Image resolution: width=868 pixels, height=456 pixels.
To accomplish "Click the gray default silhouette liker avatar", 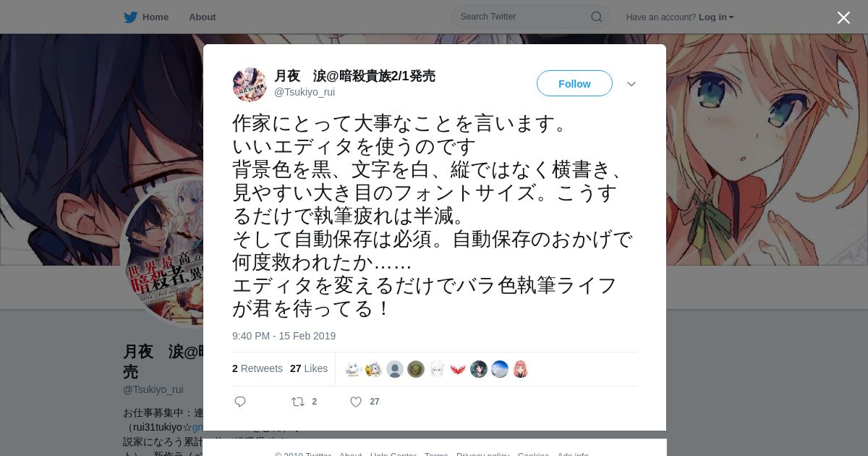I will [x=395, y=369].
